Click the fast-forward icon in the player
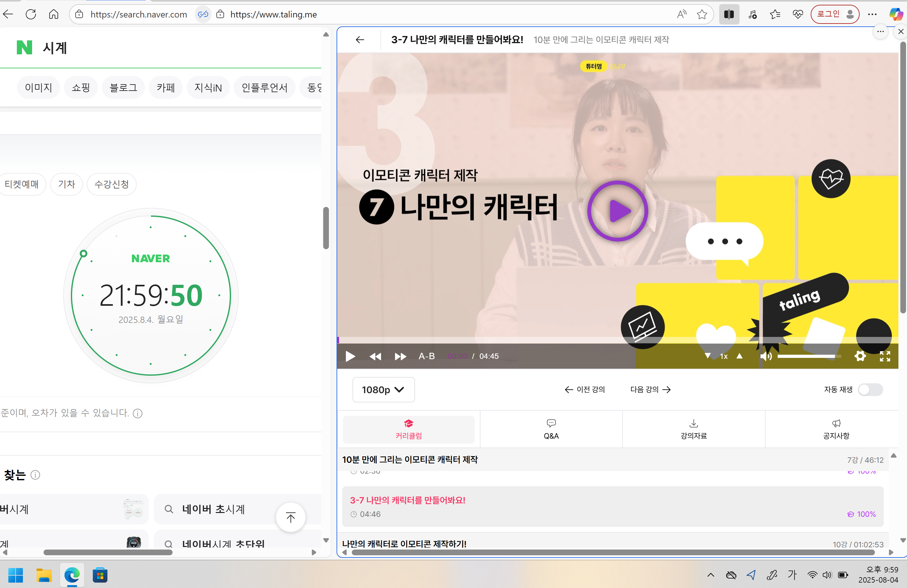The height and width of the screenshot is (588, 907). (400, 356)
